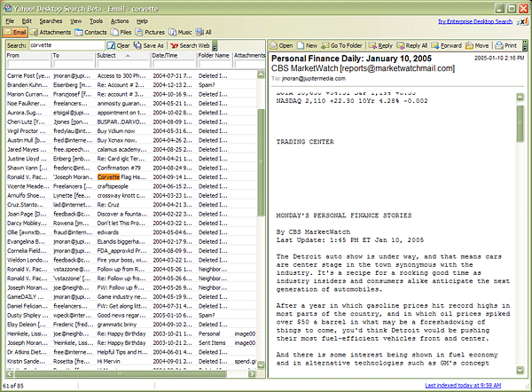Switch to Music search category
This screenshot has width=532, height=392.
pyautogui.click(x=181, y=32)
